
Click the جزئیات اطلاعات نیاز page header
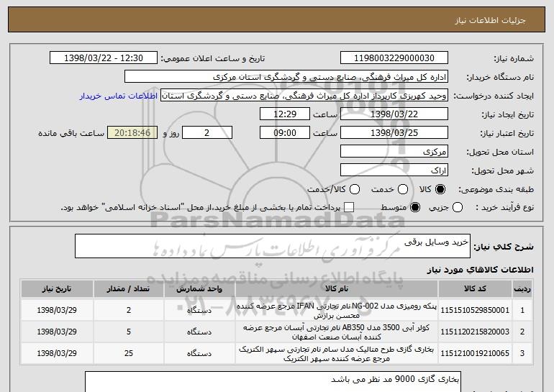point(490,20)
